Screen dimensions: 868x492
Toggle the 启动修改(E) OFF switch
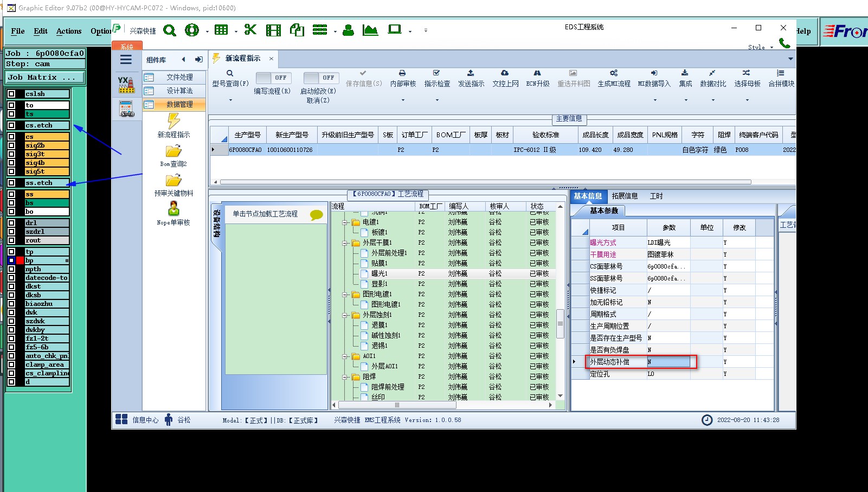(x=322, y=78)
